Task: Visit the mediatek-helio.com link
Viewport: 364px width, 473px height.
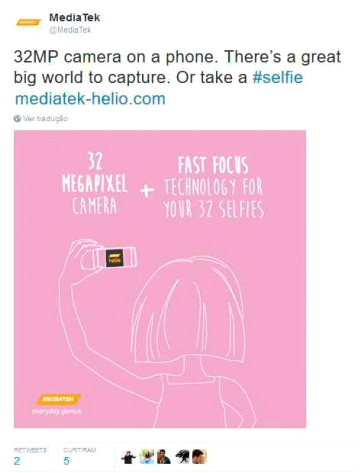Action: pos(90,99)
